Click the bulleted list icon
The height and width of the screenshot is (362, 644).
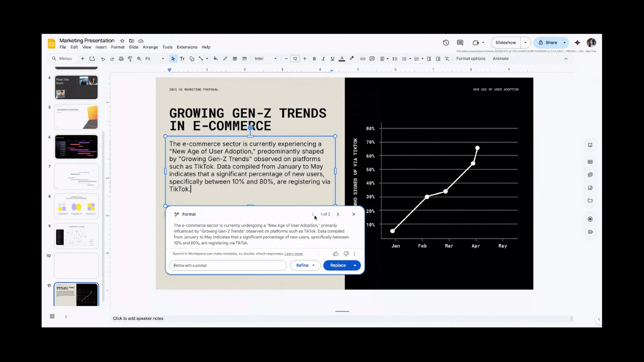404,59
